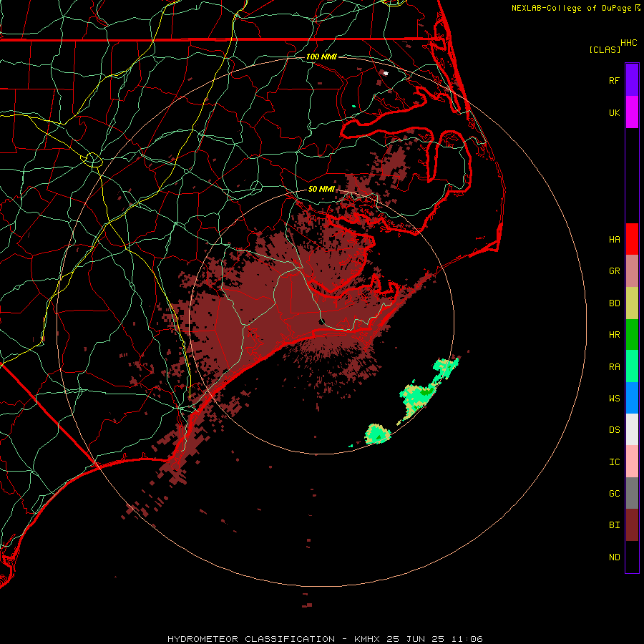Click the ND legend label
The width and height of the screenshot is (644, 644).
coord(615,557)
